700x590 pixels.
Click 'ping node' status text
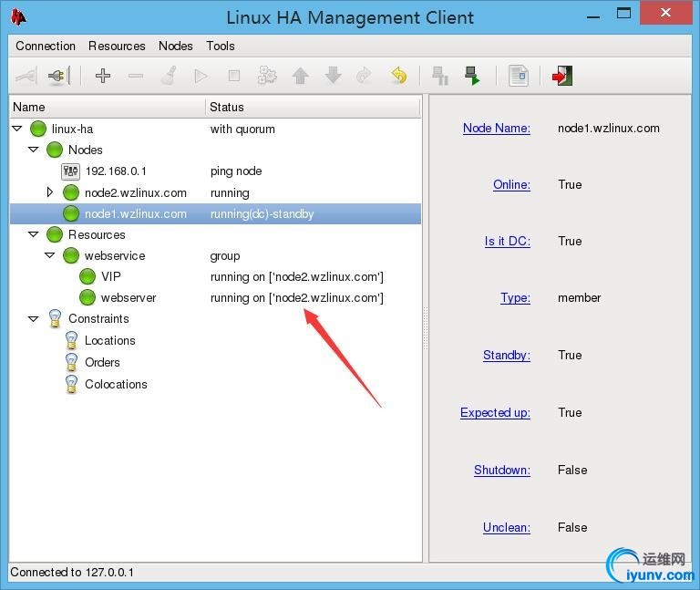[x=236, y=171]
